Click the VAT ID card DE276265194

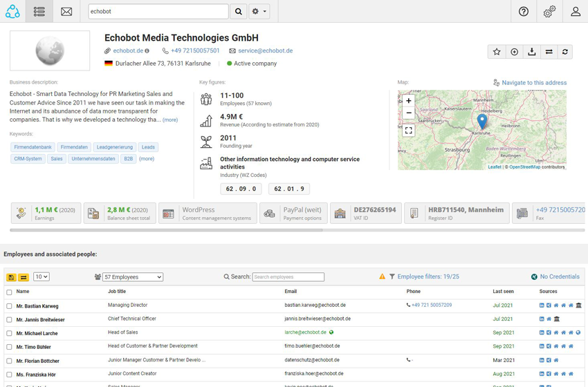[366, 213]
